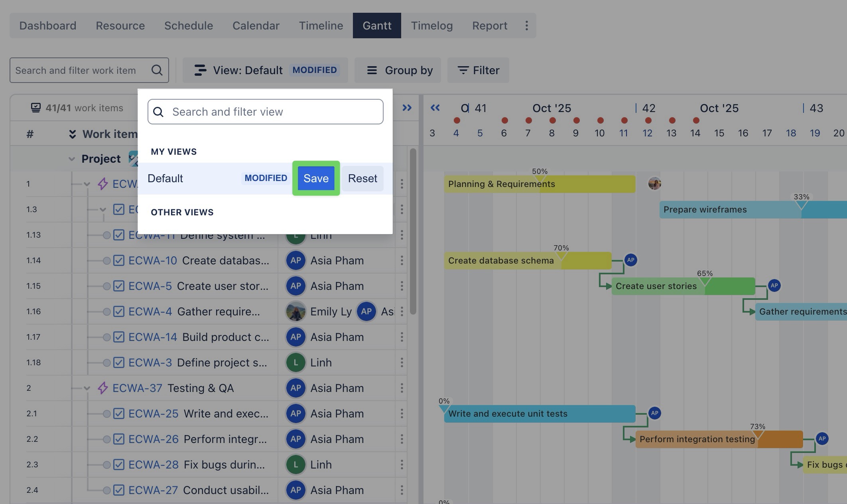Click the task checkbox icon for ECWA-25

point(118,413)
